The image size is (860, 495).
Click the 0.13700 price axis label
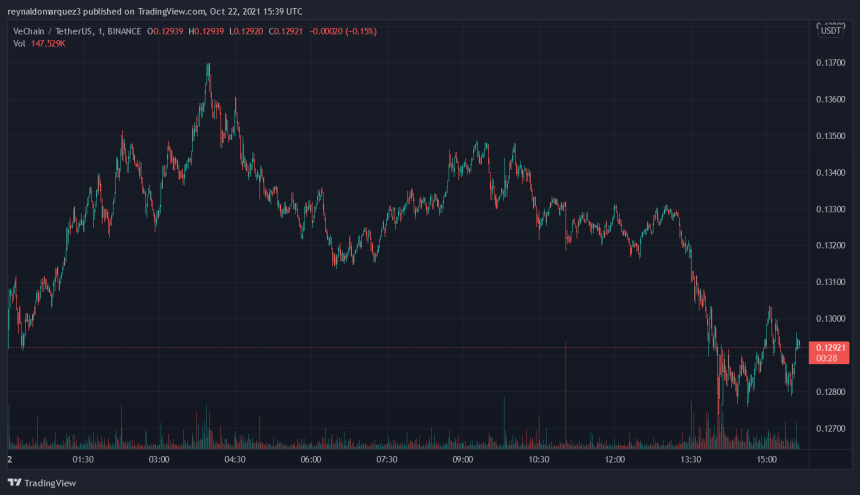[830, 63]
